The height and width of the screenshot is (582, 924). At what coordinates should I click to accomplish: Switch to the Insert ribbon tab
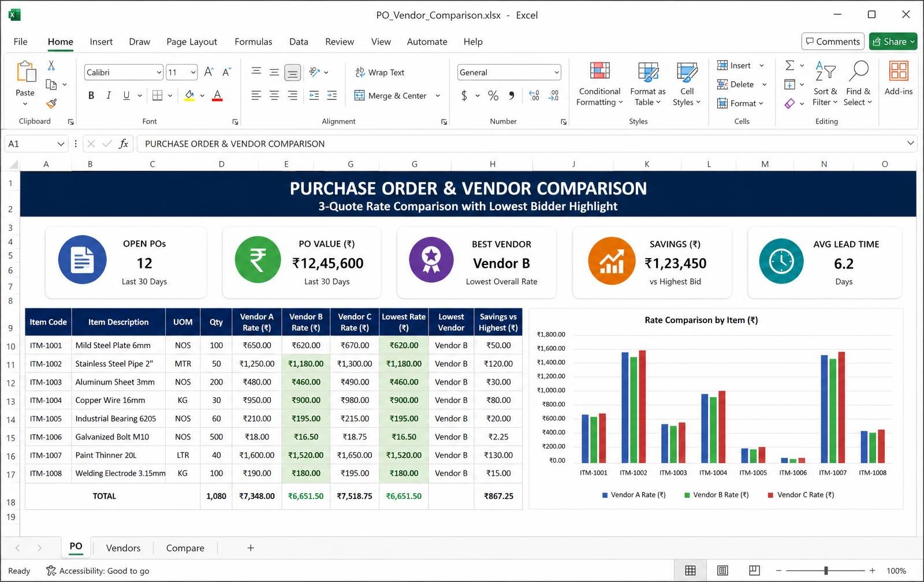(101, 42)
